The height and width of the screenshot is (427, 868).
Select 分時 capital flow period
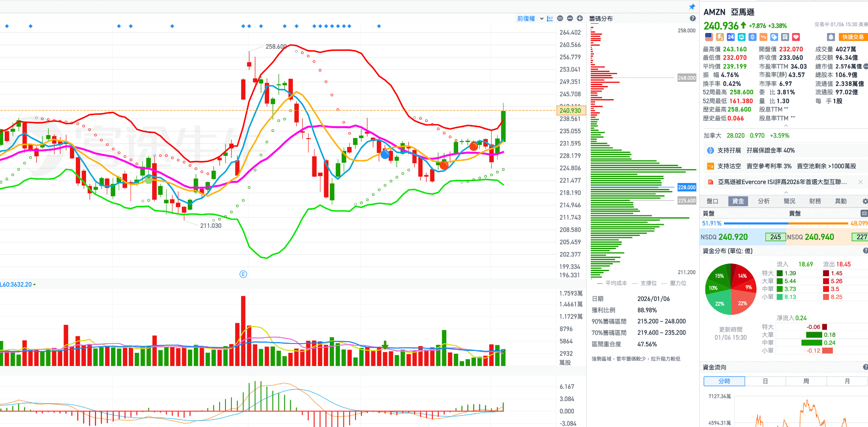pos(724,381)
